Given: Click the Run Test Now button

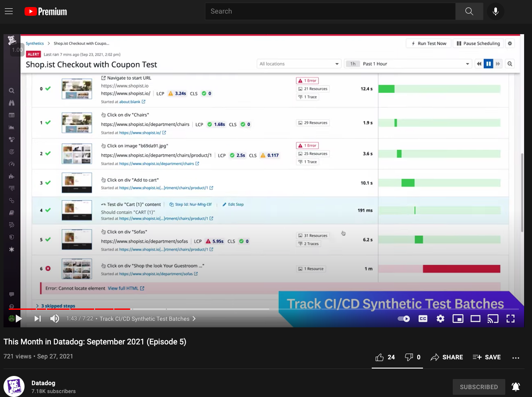Looking at the screenshot, I should click(x=428, y=43).
